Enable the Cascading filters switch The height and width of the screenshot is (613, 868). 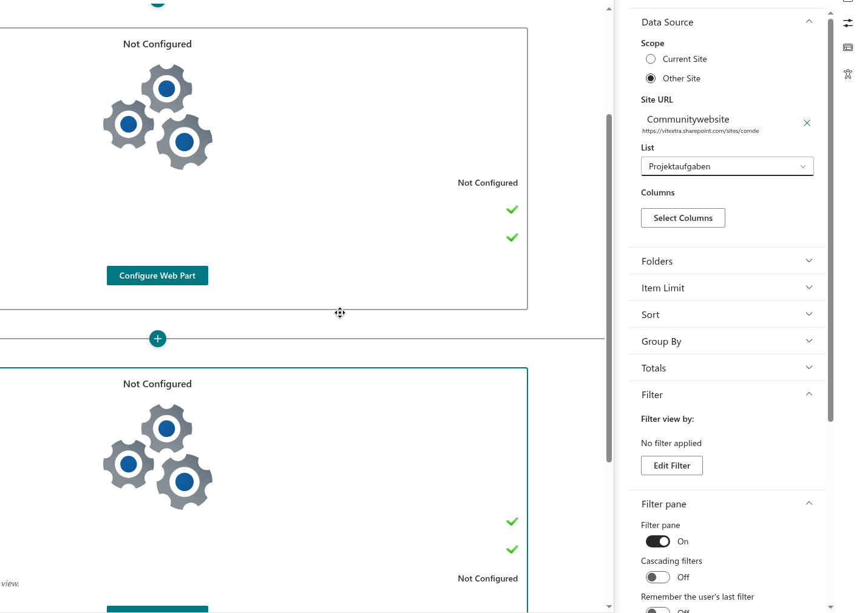[658, 577]
